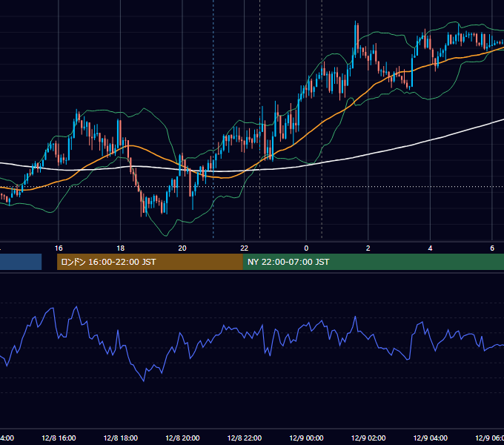
Task: Click the 12/9 00:00 time label
Action: point(306,438)
